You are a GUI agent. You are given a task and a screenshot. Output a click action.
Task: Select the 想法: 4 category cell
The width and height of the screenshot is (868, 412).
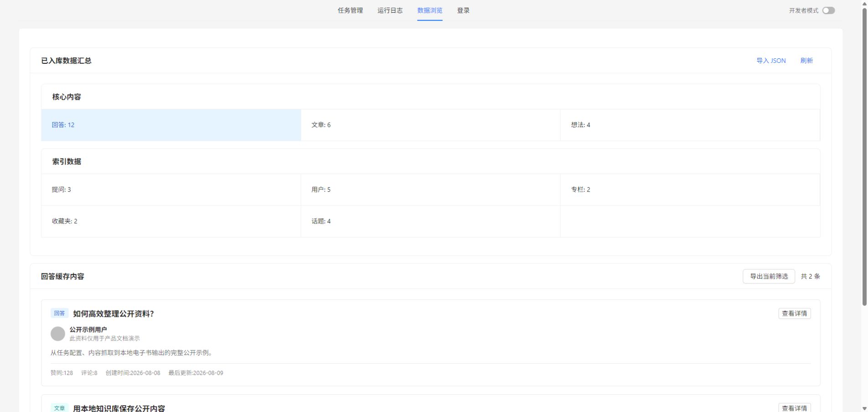click(x=690, y=125)
